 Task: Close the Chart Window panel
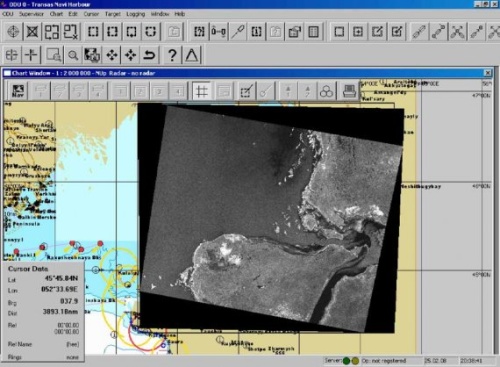[x=488, y=73]
